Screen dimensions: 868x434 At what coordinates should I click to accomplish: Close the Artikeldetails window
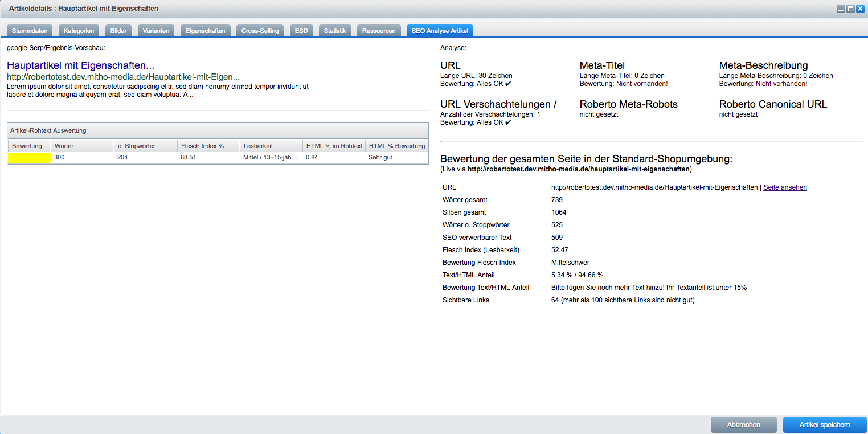(x=859, y=9)
